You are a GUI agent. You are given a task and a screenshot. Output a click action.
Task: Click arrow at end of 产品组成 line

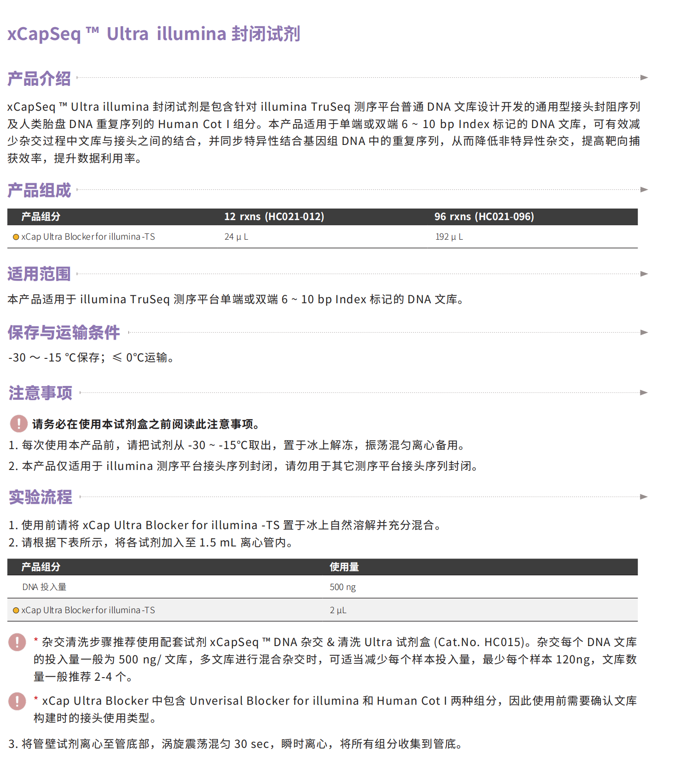coord(644,190)
